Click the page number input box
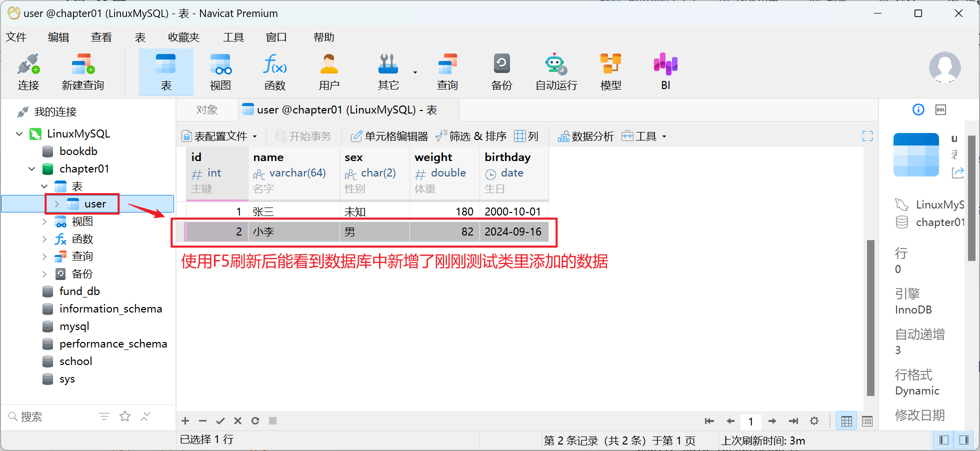The height and width of the screenshot is (451, 980). coord(750,421)
